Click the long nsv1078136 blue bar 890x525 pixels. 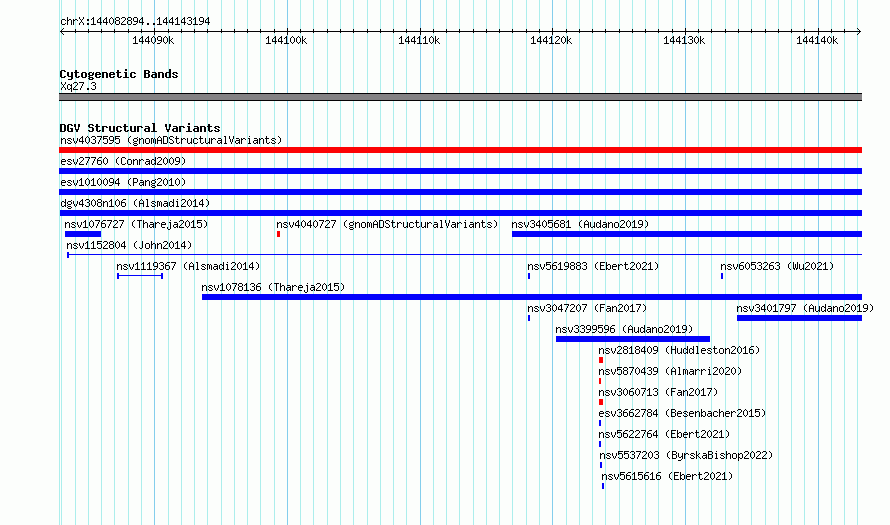532,297
